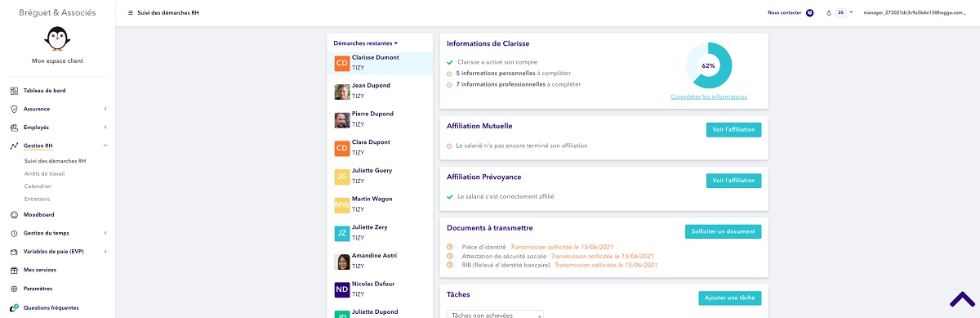Open the Démarches restantes dropdown
This screenshot has width=980, height=318.
pyautogui.click(x=365, y=43)
